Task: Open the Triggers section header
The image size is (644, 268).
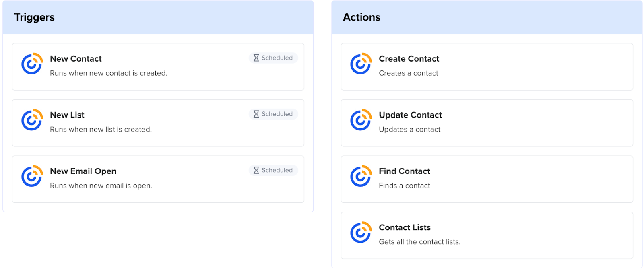Action: pos(35,17)
